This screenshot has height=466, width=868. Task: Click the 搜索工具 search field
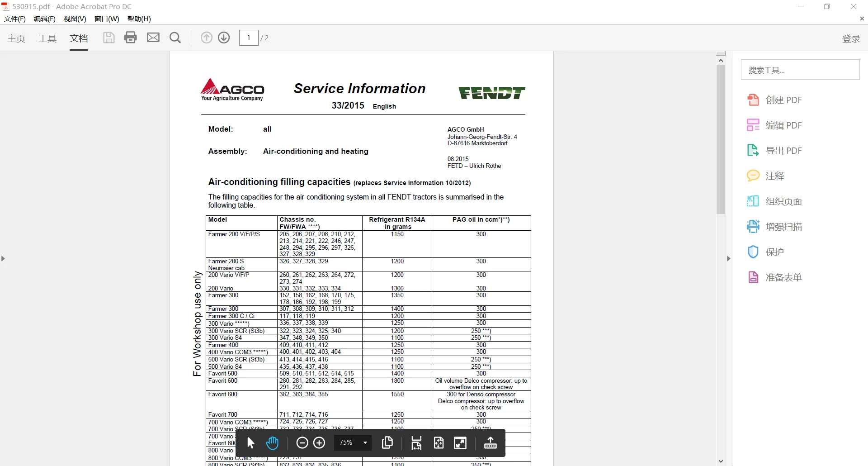800,70
